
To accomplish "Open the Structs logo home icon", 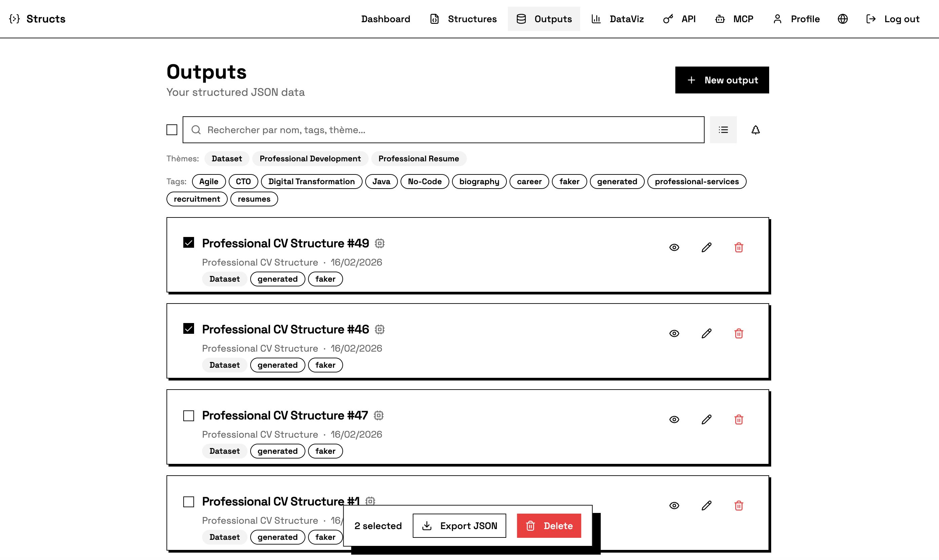I will click(15, 18).
